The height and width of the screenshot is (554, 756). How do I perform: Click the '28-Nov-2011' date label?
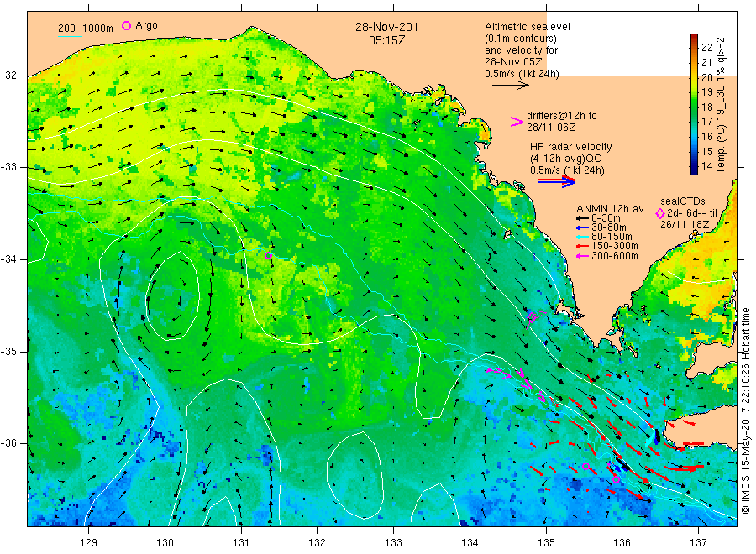[390, 28]
